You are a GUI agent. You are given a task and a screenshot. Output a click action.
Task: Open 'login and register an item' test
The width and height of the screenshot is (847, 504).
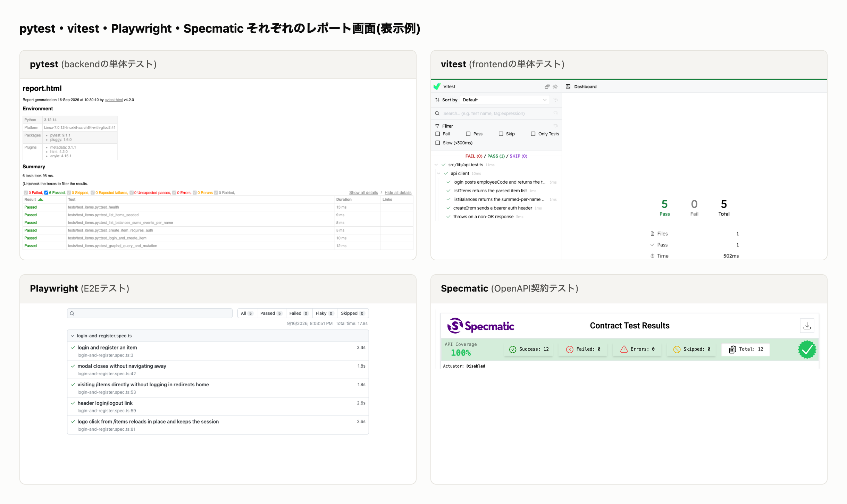[x=107, y=348]
